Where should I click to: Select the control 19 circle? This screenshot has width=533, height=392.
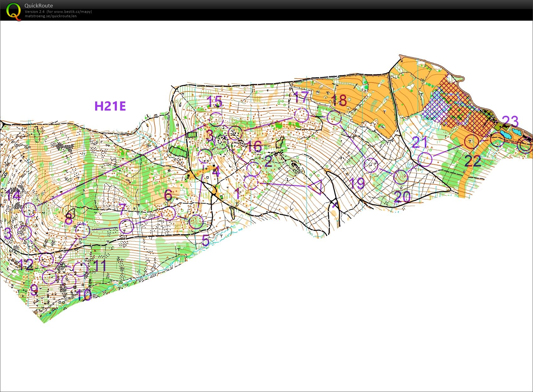[x=371, y=165]
